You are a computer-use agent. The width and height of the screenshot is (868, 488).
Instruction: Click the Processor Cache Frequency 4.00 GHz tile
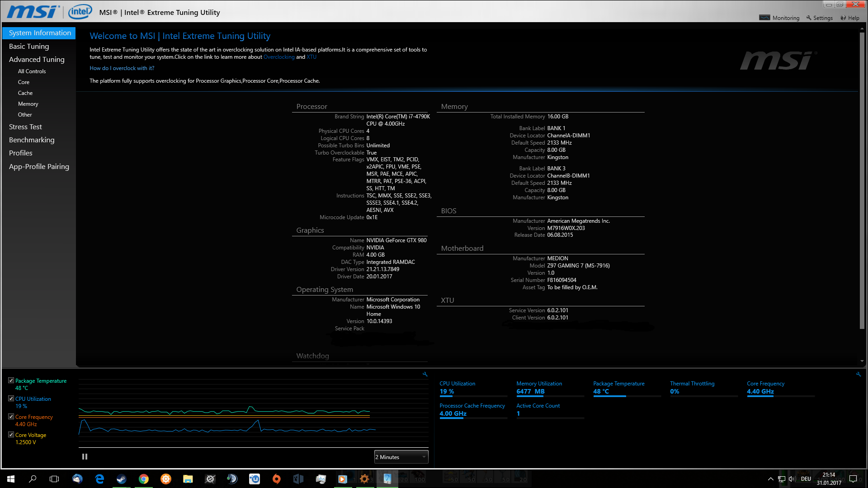point(473,411)
